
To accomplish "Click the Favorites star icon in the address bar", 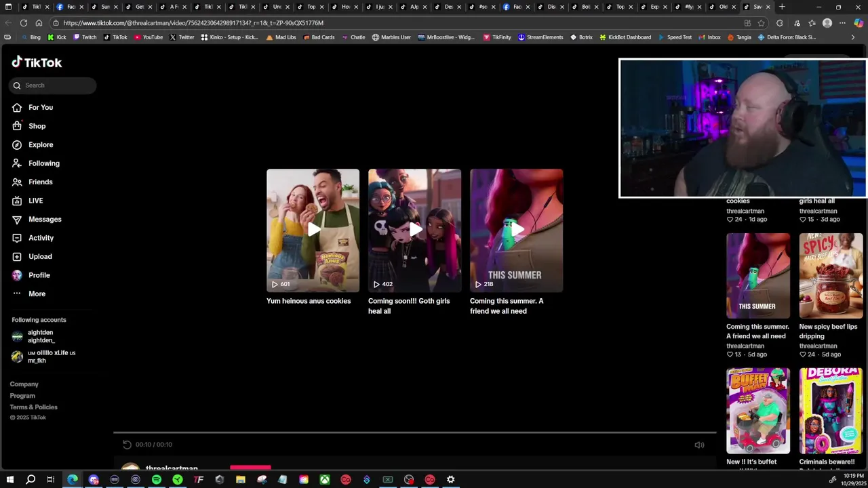I will point(762,23).
